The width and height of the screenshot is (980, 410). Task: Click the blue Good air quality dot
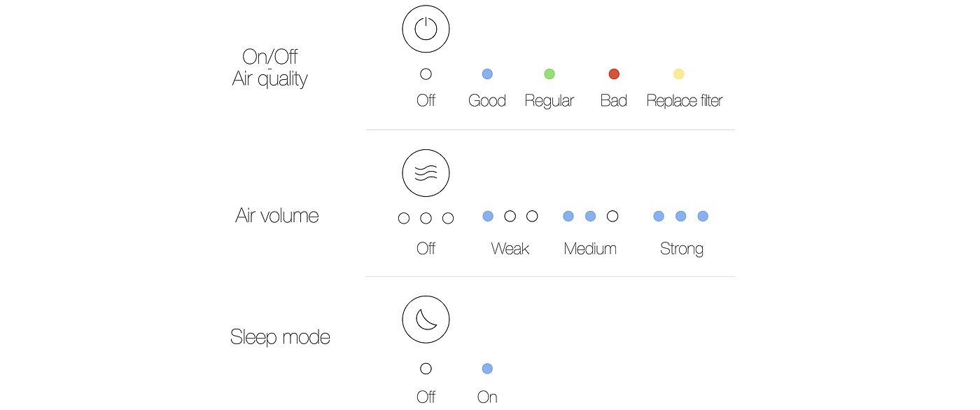pos(487,74)
